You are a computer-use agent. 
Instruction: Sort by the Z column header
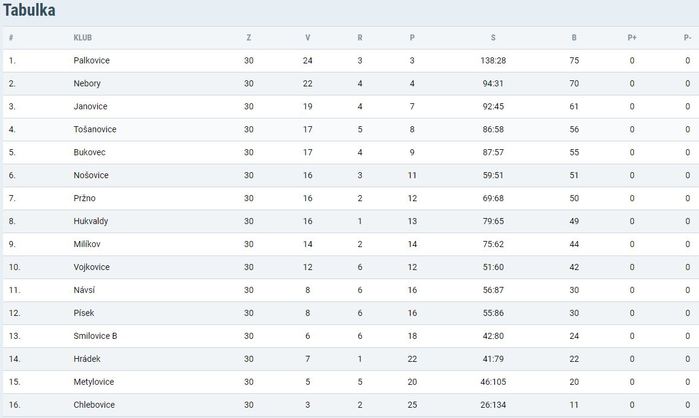coord(249,38)
